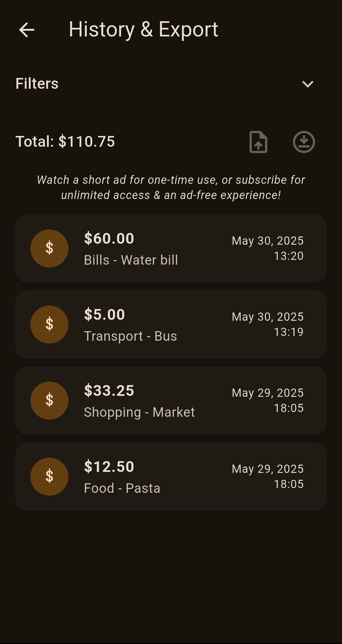Tap the file export icon
Viewport: 342px width, 644px height.
point(258,142)
